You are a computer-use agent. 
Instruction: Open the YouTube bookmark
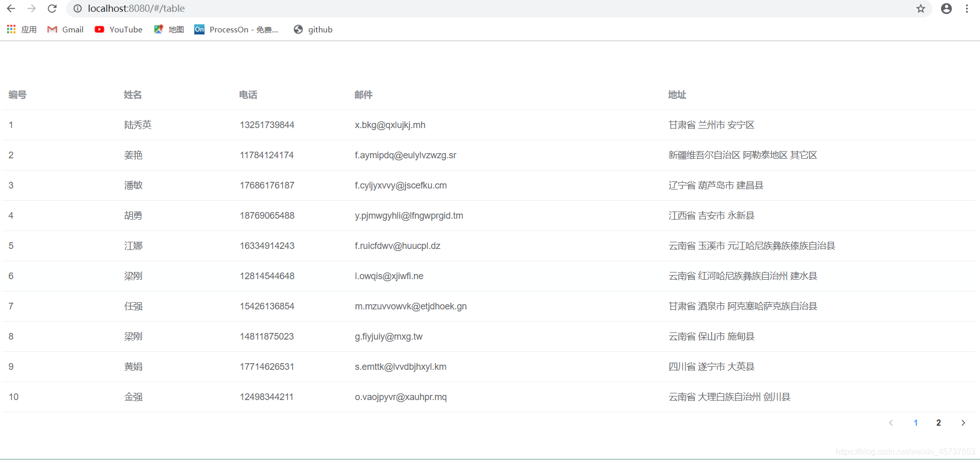point(118,30)
